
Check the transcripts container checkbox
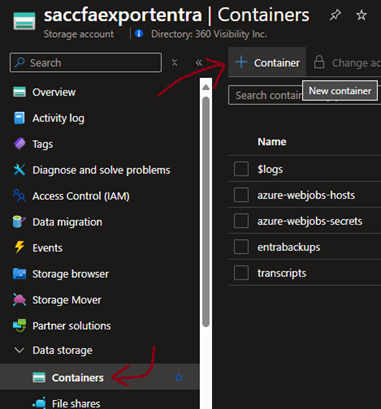click(241, 273)
